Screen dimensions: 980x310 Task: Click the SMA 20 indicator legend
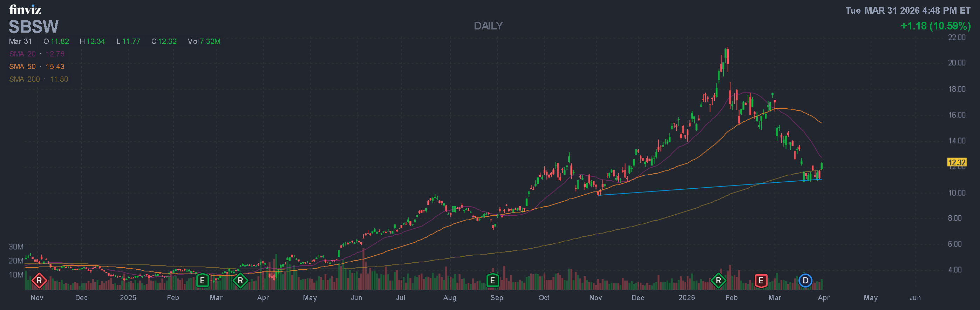point(36,54)
